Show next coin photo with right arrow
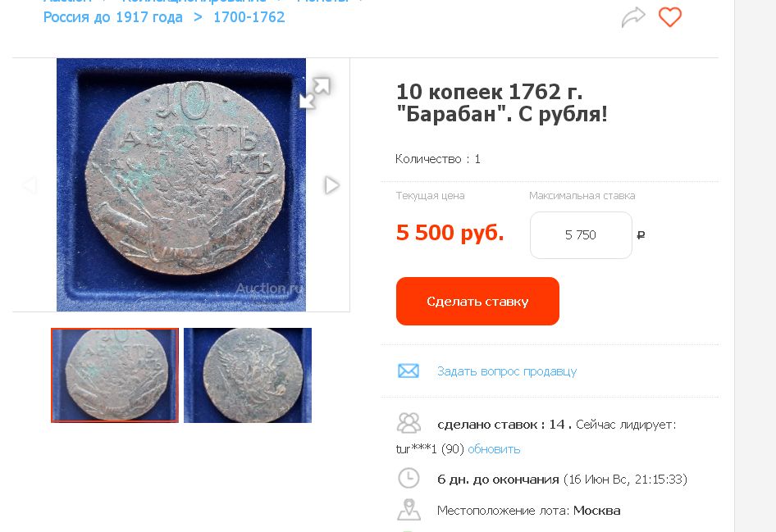This screenshot has height=532, width=776. coord(332,185)
